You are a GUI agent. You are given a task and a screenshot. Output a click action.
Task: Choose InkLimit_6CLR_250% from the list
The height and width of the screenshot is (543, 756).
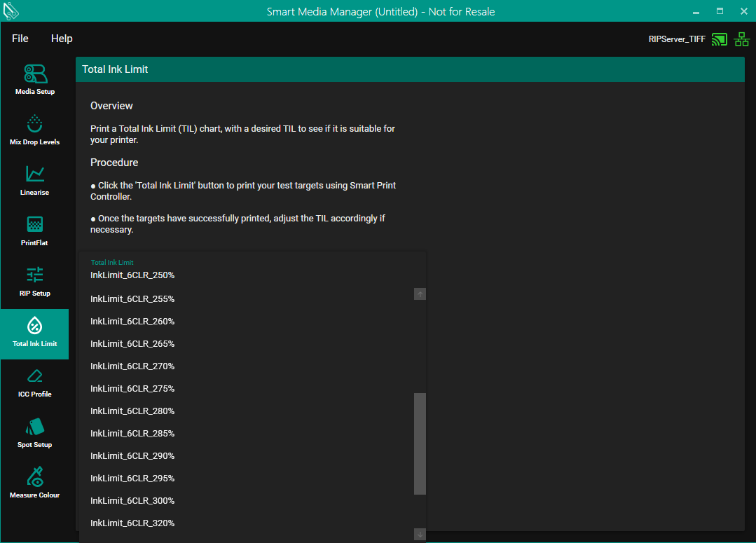coord(132,275)
